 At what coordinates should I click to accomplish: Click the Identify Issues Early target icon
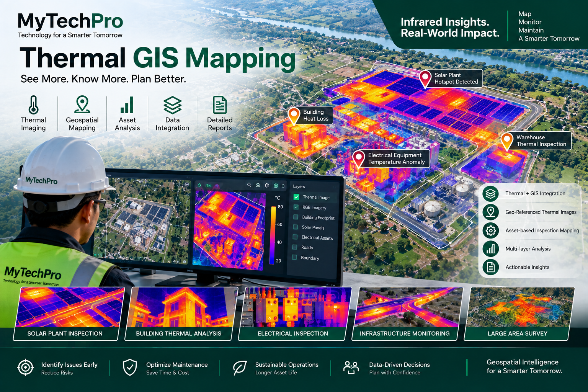click(26, 367)
